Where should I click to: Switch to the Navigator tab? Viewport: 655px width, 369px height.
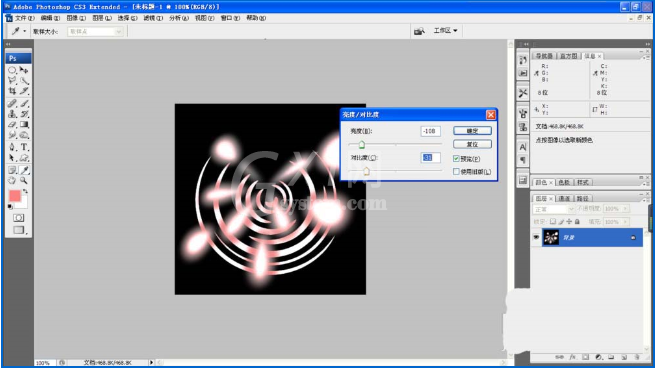(544, 56)
